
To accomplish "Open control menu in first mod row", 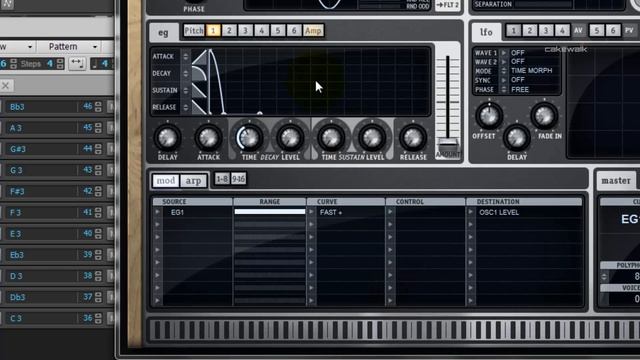I will pyautogui.click(x=390, y=212).
